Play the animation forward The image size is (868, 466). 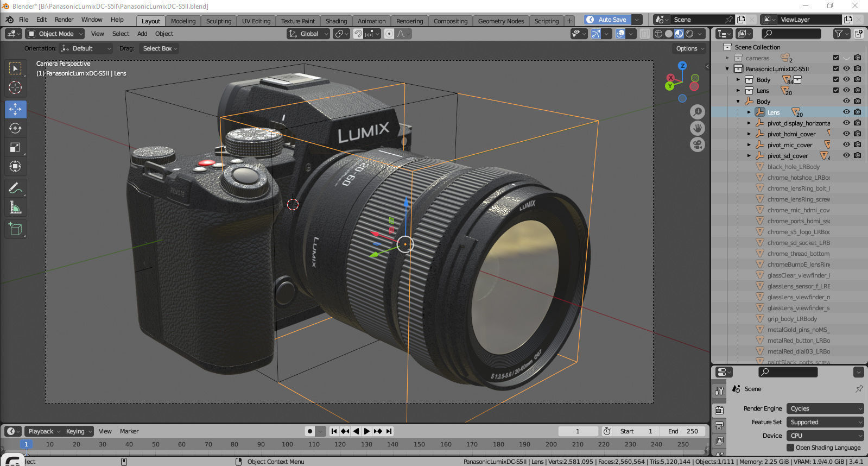[367, 431]
